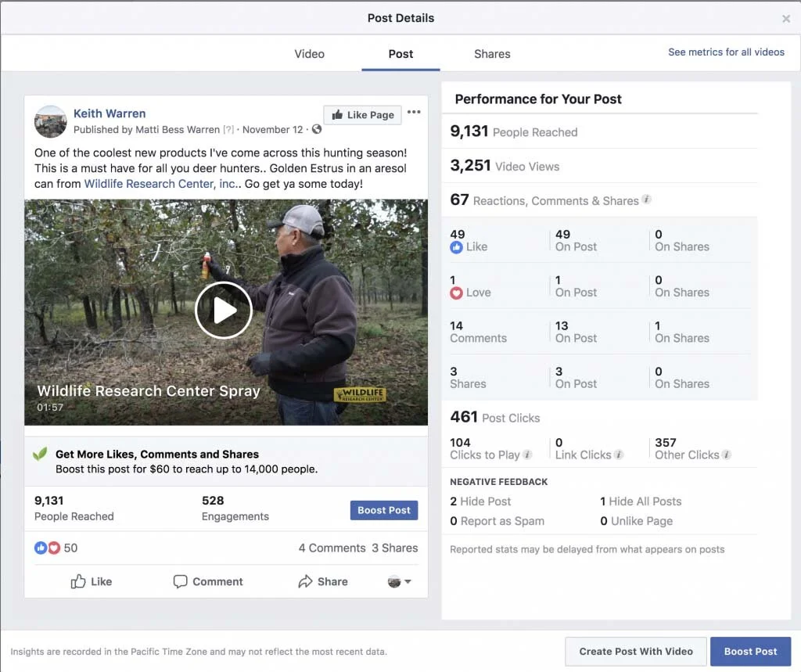801x672 pixels.
Task: Close the Post Details dialog
Action: (x=785, y=19)
